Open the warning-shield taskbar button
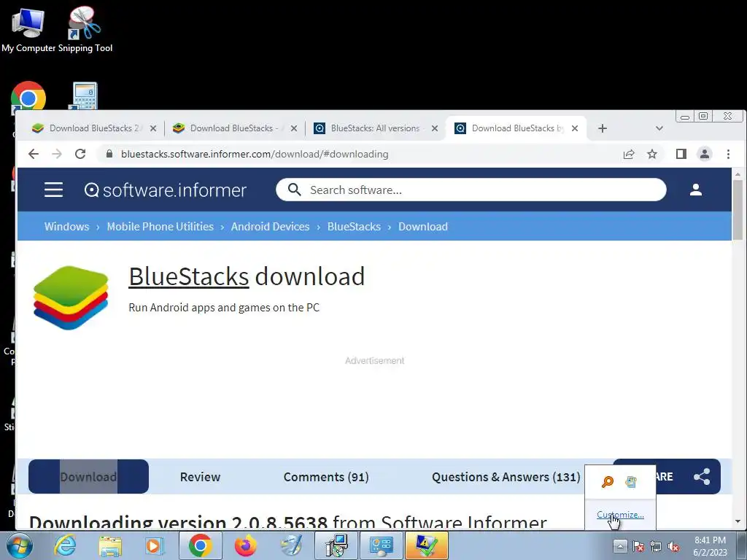 [x=426, y=545]
